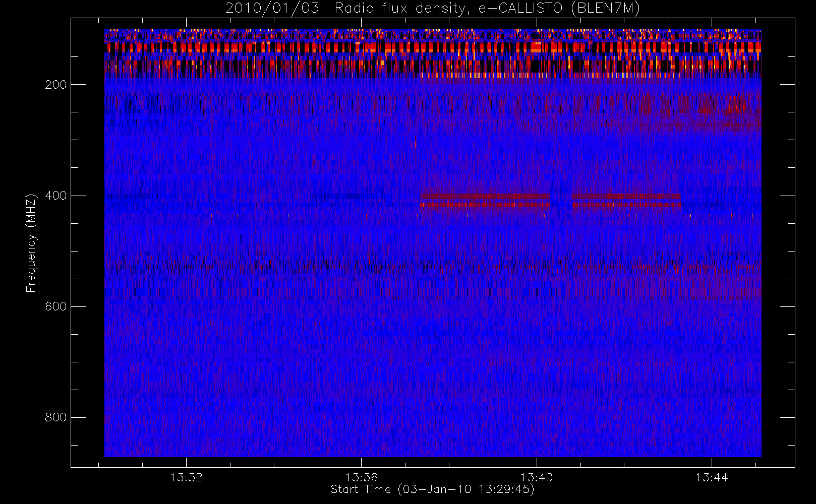This screenshot has width=816, height=504.
Task: Click the '400' frequency tick label
Action: pos(56,196)
